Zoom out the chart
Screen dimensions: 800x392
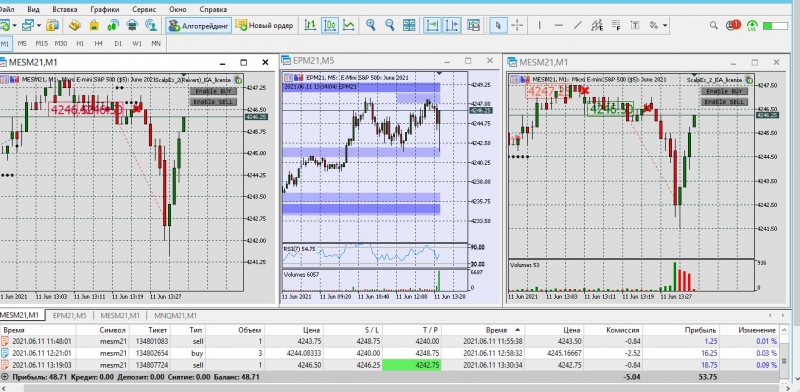pyautogui.click(x=390, y=25)
